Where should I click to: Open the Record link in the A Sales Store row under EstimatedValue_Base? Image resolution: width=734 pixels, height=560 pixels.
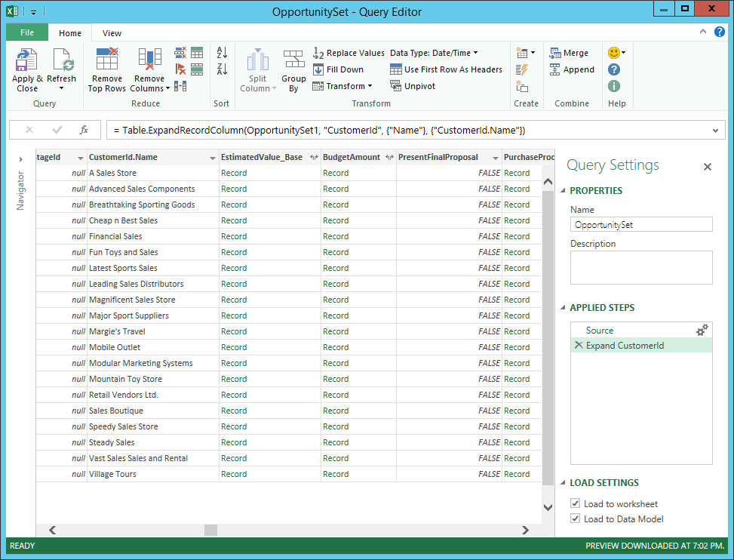tap(234, 174)
